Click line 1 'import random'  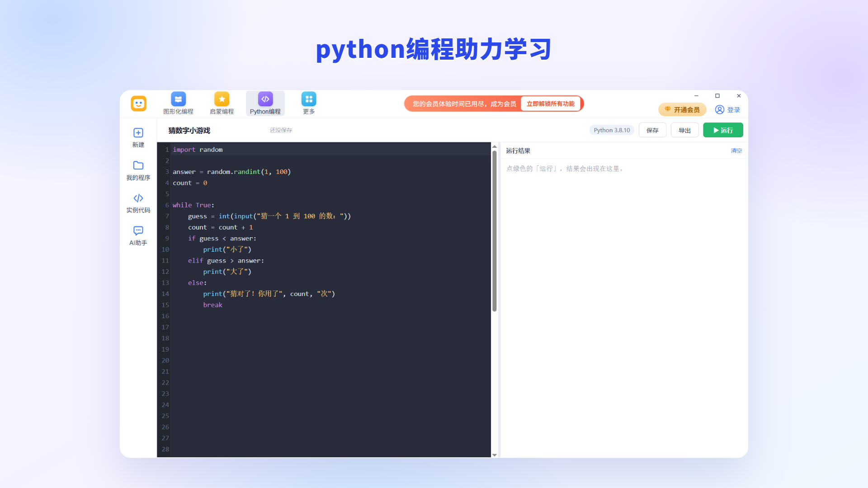[198, 150]
